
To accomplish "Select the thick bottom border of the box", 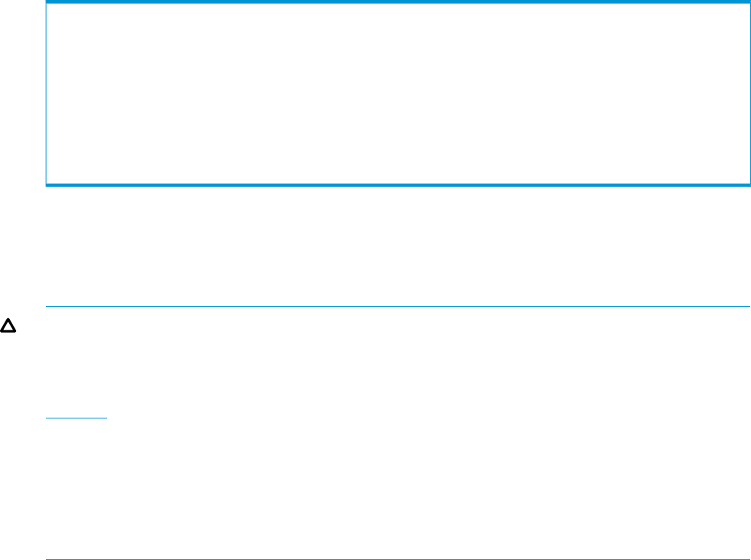I will click(x=398, y=185).
